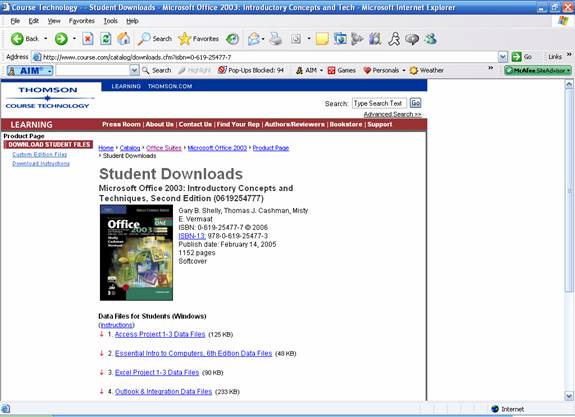This screenshot has height=417, width=575.
Task: Click the AIM running man icon
Action: tap(395, 39)
